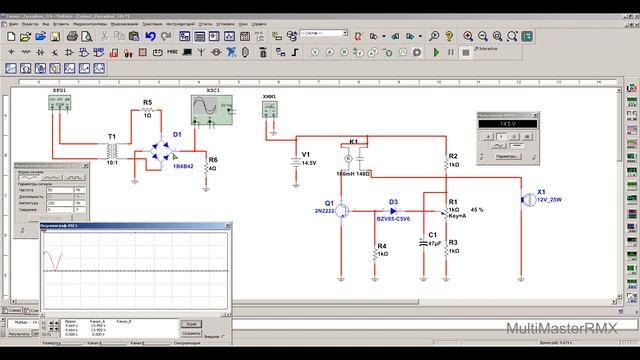
Task: Open the help question mark icon
Action: [x=449, y=37]
